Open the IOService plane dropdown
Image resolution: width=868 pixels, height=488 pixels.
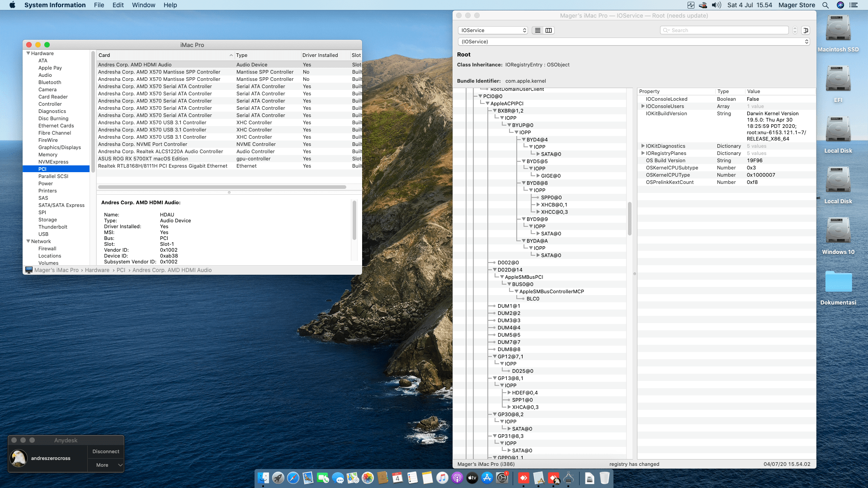492,30
